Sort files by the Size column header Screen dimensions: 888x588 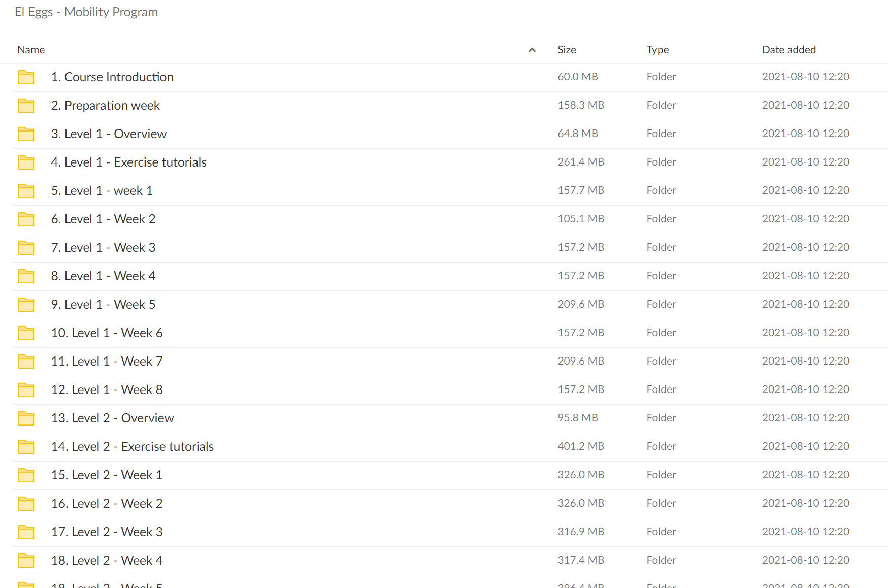[x=567, y=50]
